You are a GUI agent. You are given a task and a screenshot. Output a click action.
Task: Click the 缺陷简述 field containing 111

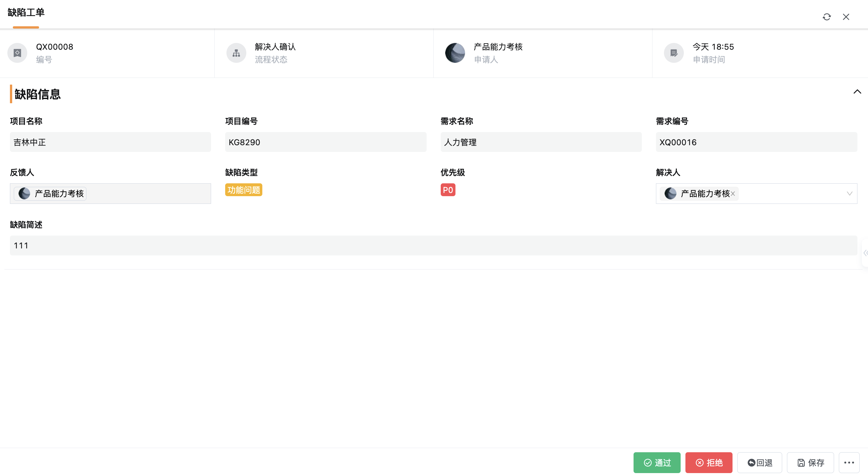[x=433, y=246]
